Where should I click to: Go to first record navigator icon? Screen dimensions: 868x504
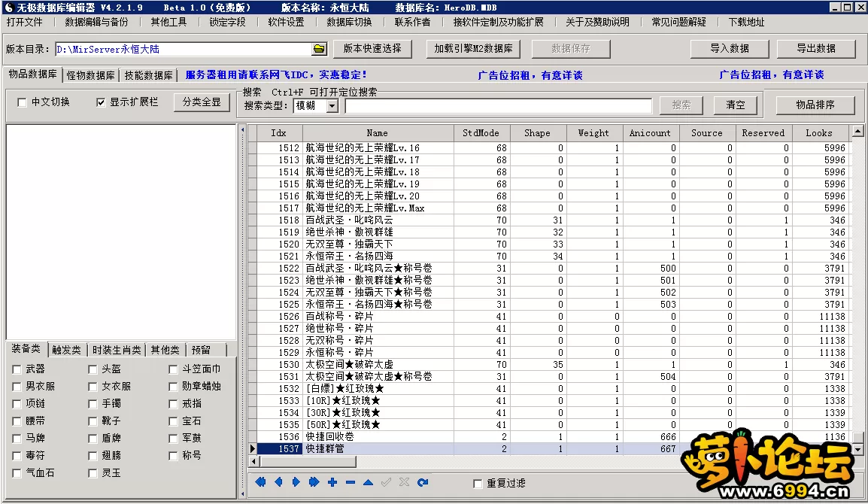click(x=260, y=482)
